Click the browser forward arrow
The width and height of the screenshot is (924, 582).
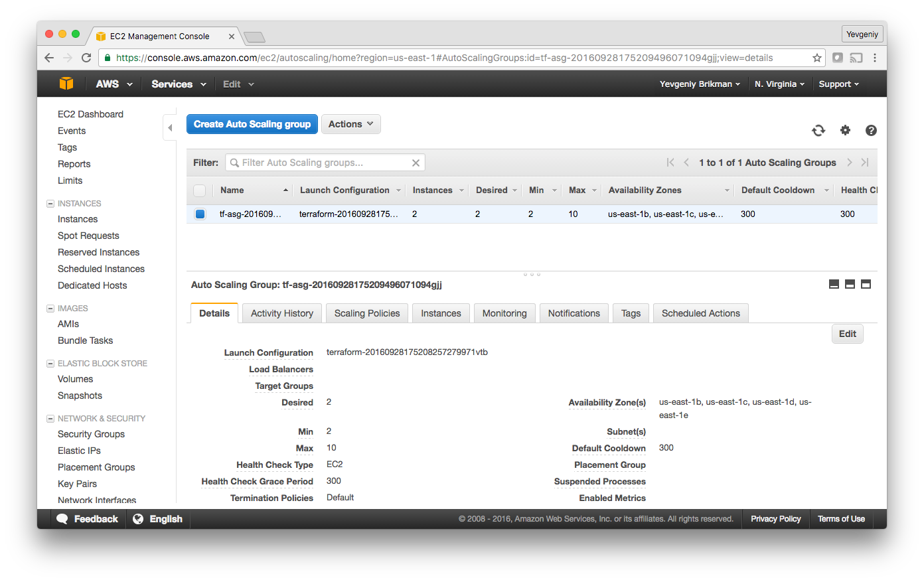click(x=68, y=58)
